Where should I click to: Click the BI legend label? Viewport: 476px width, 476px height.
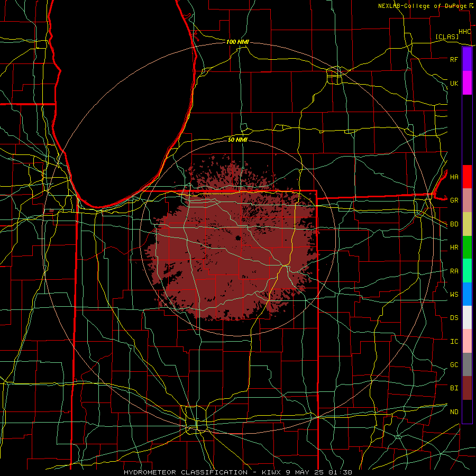click(454, 388)
